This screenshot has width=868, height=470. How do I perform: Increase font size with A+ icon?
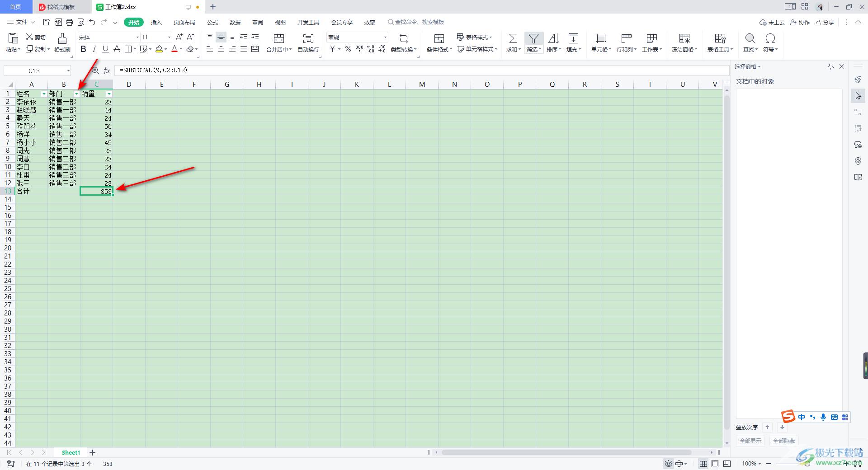point(179,37)
